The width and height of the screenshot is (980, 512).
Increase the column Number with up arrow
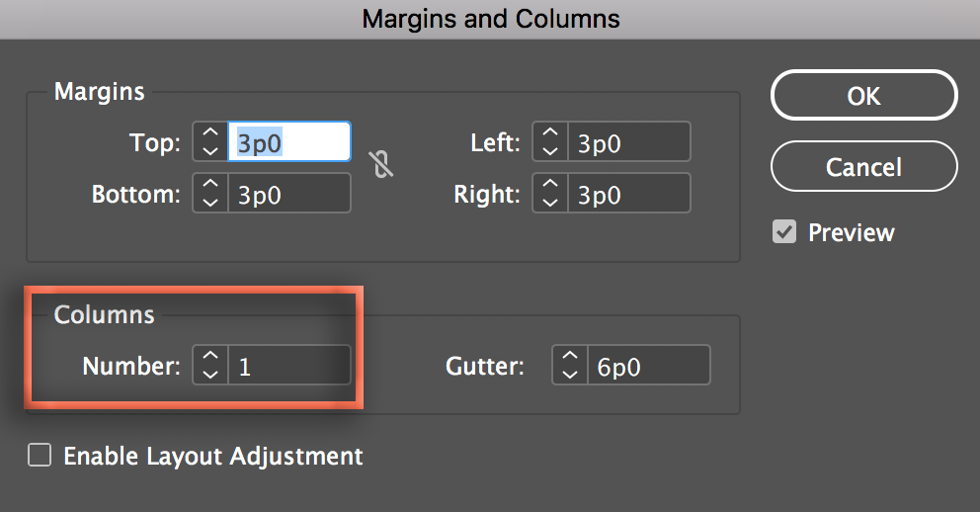pyautogui.click(x=209, y=357)
